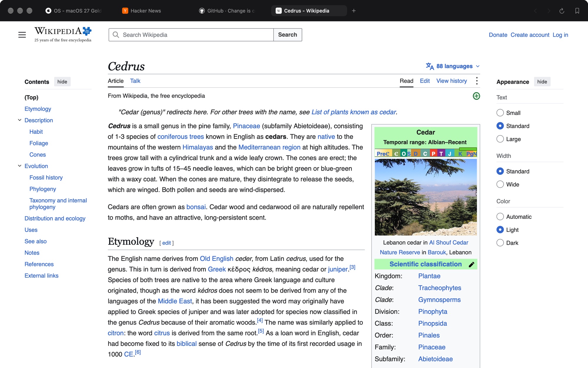Open the Talk tab
The image size is (588, 368).
(135, 81)
